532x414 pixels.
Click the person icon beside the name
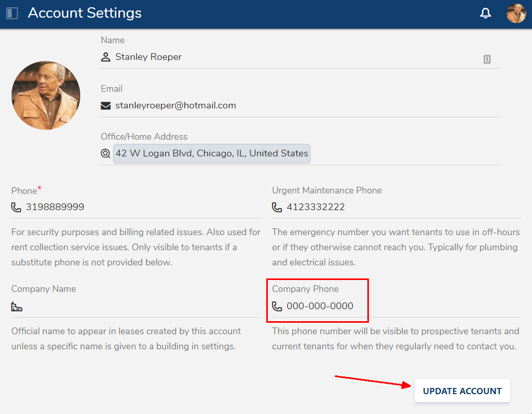coord(106,57)
